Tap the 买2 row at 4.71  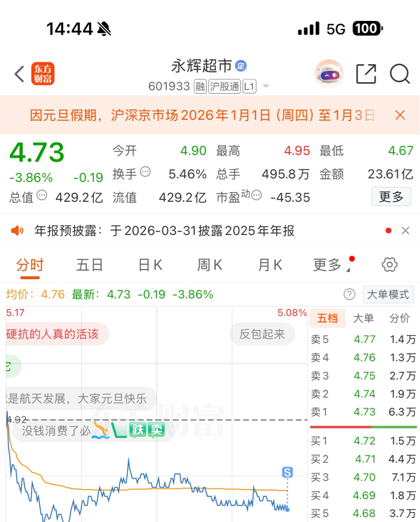coord(363,459)
